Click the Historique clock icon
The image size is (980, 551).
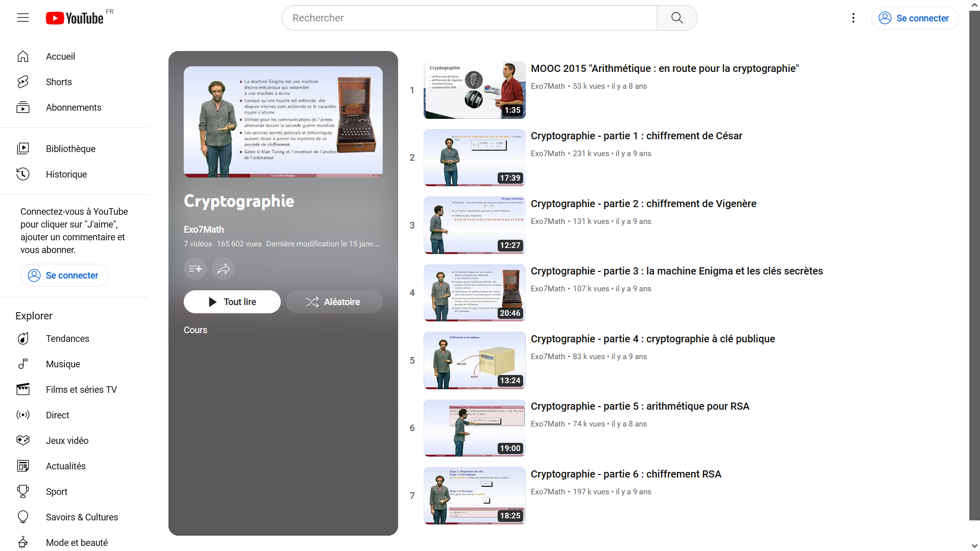click(x=23, y=174)
